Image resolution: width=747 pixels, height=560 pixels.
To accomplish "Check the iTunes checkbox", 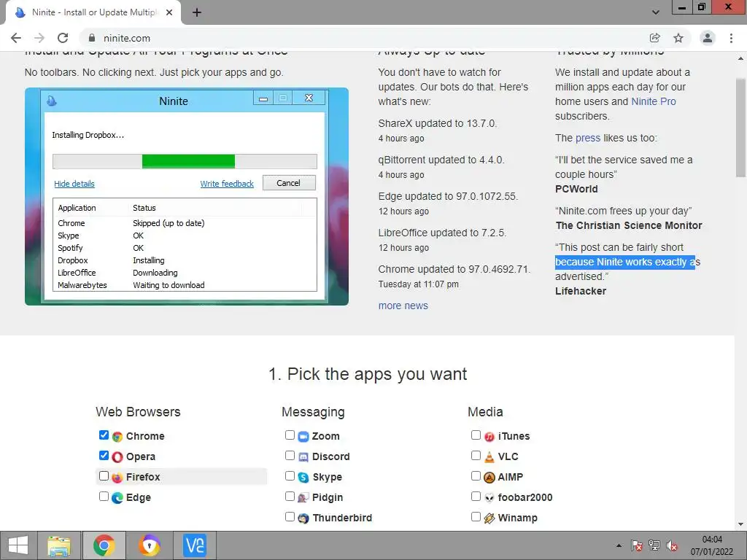I will click(476, 435).
